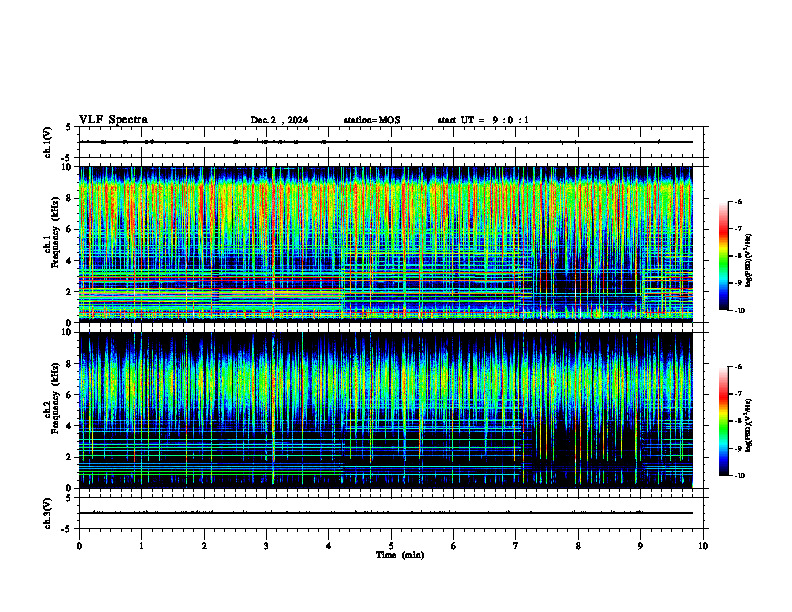792x612 pixels.
Task: Click the "2" kHz tick on ch.2 frequency axis
Action: click(71, 457)
